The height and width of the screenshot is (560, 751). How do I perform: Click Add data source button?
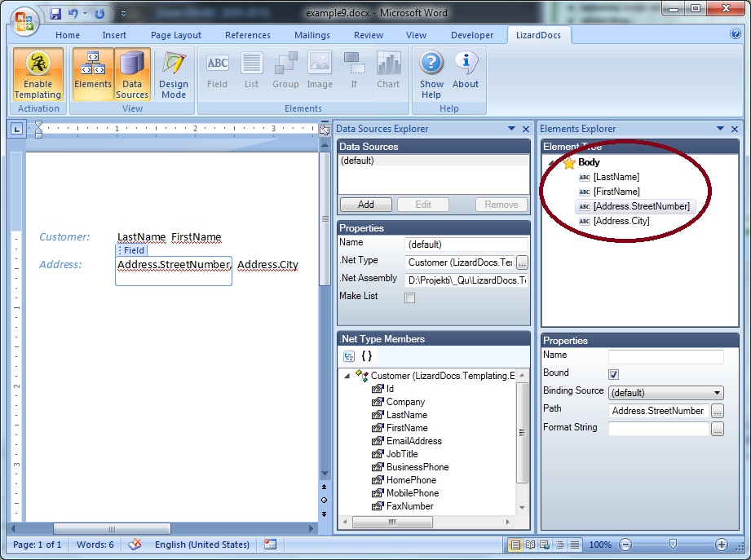366,205
